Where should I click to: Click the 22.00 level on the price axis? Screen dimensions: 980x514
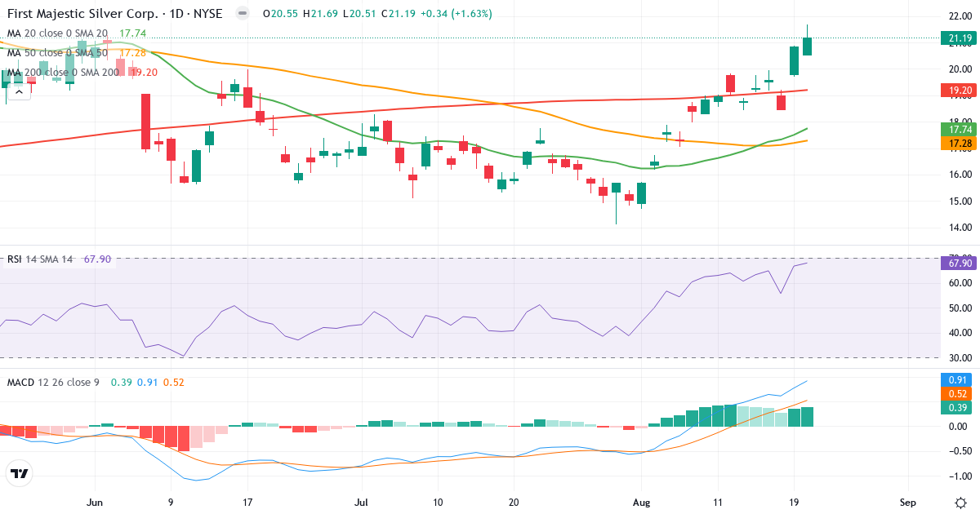point(960,16)
